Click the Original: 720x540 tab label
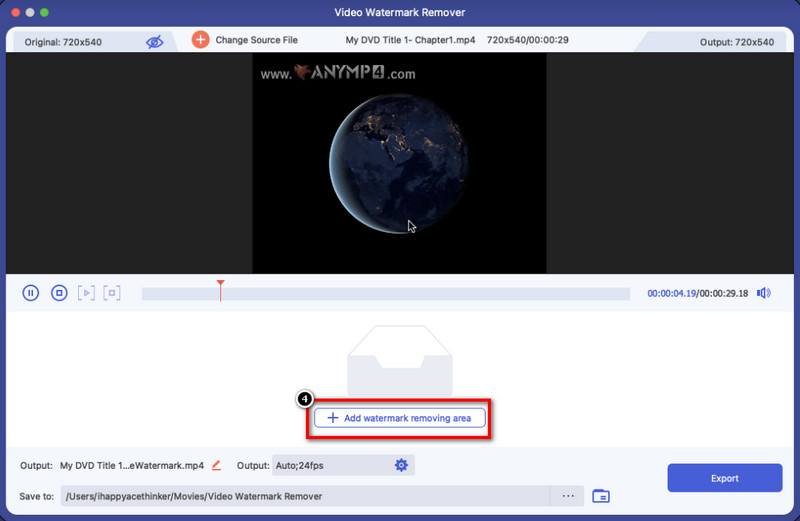This screenshot has width=800, height=521. pos(63,42)
